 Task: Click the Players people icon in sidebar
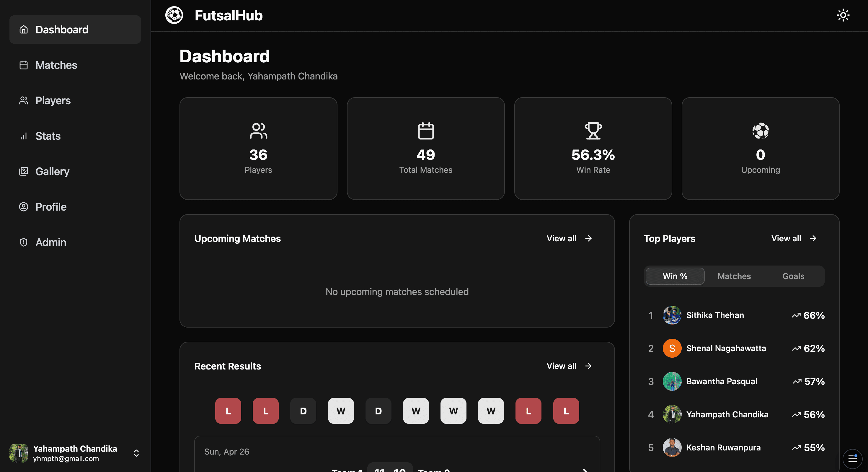click(24, 100)
